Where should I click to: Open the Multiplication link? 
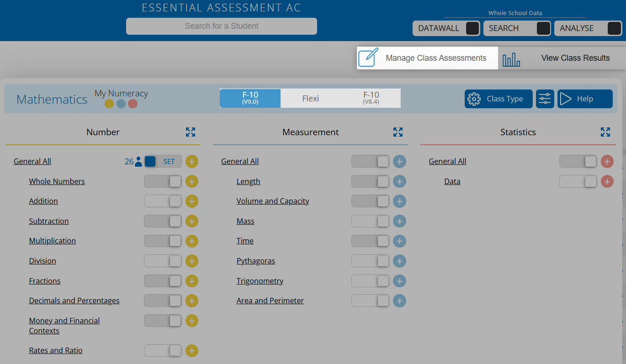(53, 241)
